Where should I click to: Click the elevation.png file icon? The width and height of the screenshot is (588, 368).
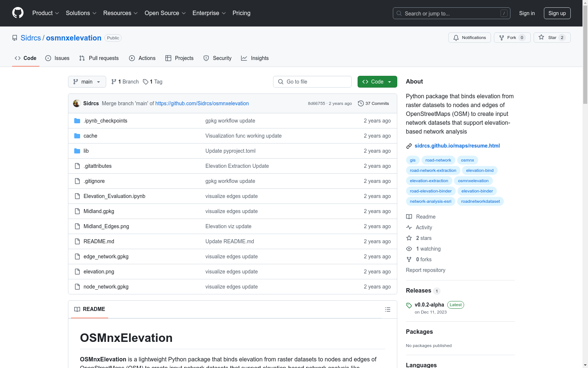pyautogui.click(x=77, y=272)
